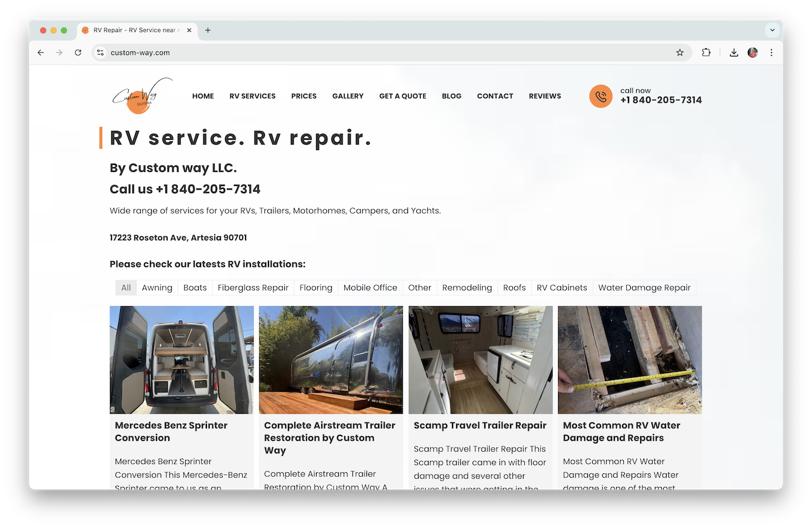Select the Roofs filter

point(514,287)
